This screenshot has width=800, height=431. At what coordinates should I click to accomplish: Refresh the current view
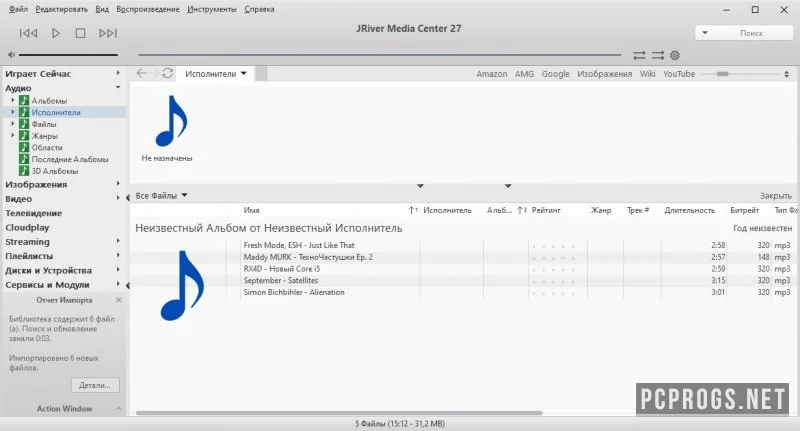[167, 73]
